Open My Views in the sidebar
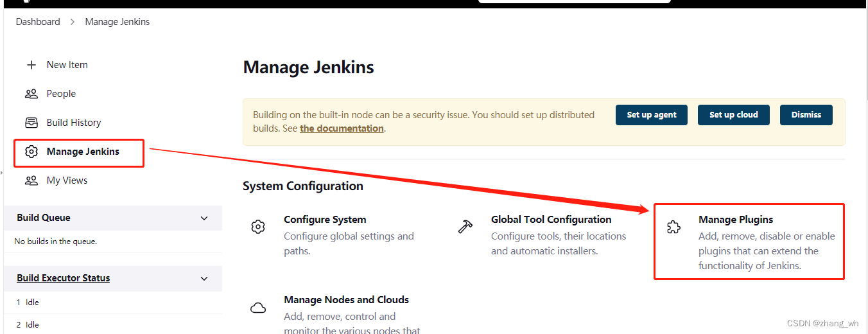The height and width of the screenshot is (334, 868). (67, 180)
